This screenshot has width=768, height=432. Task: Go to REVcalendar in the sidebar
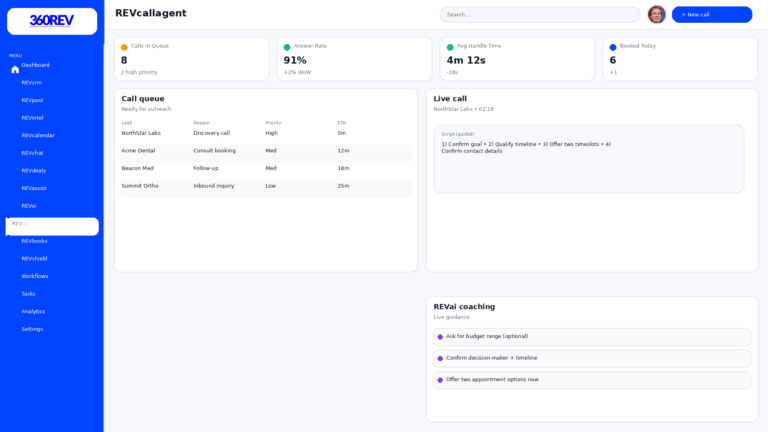pyautogui.click(x=38, y=135)
